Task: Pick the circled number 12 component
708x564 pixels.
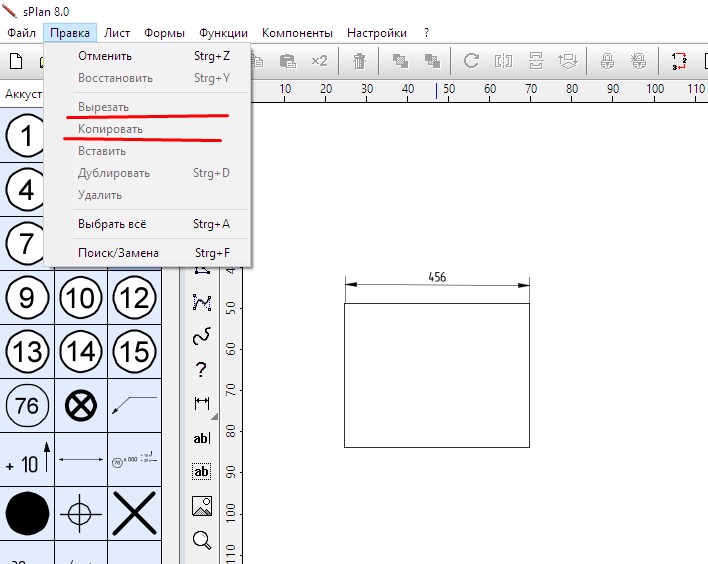Action: click(135, 298)
